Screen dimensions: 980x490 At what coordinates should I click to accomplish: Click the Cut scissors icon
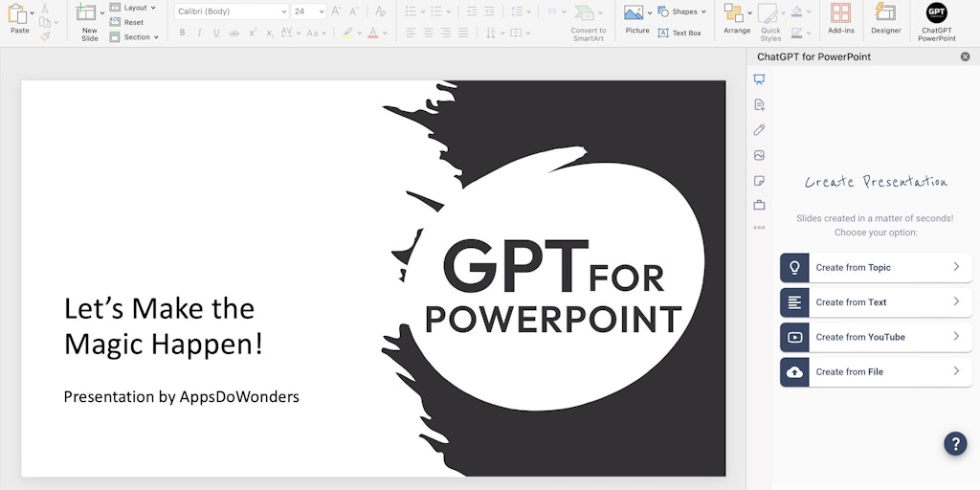point(44,8)
